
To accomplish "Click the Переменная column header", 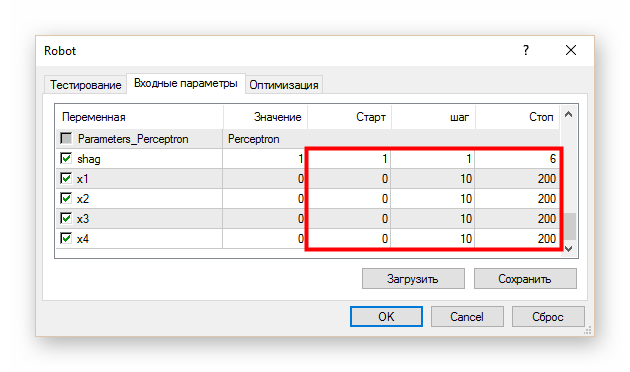I will [139, 117].
